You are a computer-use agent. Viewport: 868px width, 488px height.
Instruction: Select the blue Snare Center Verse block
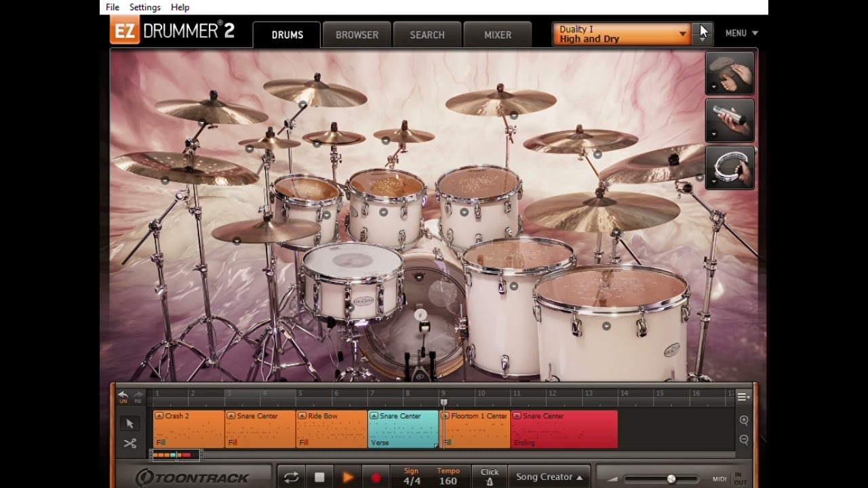coord(403,429)
